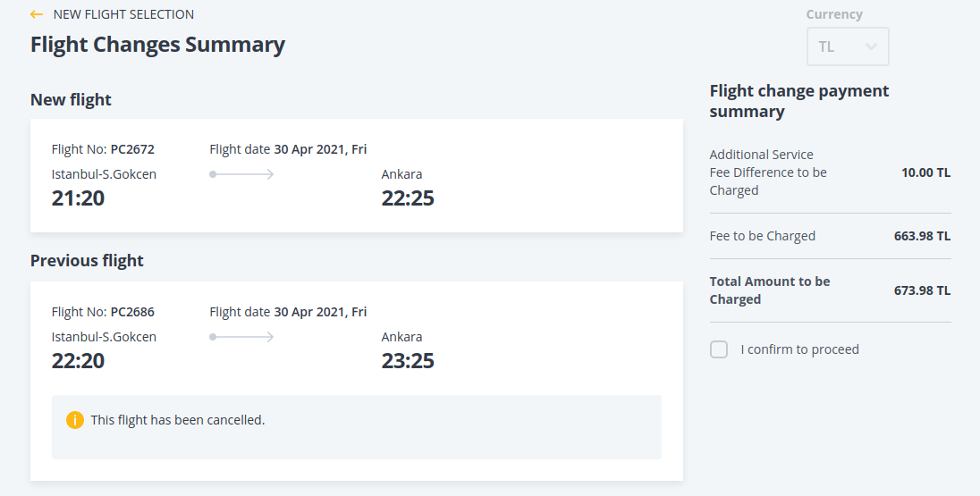Click the 663.98 TL fee amount
980x496 pixels.
click(x=922, y=237)
